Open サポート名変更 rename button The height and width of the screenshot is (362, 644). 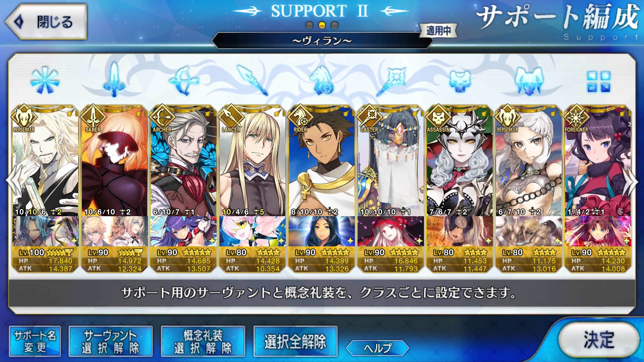(35, 341)
